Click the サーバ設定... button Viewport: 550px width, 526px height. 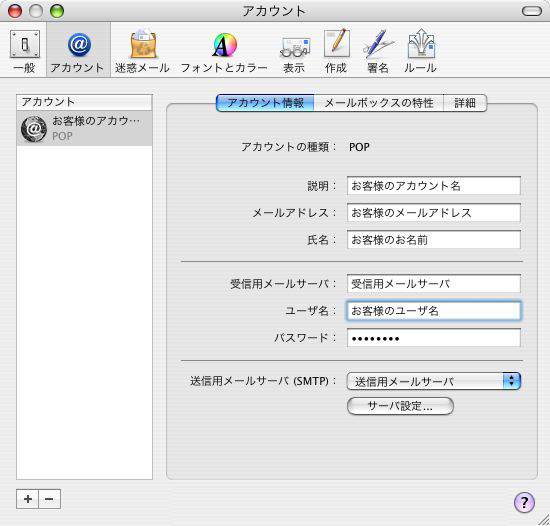pos(400,406)
